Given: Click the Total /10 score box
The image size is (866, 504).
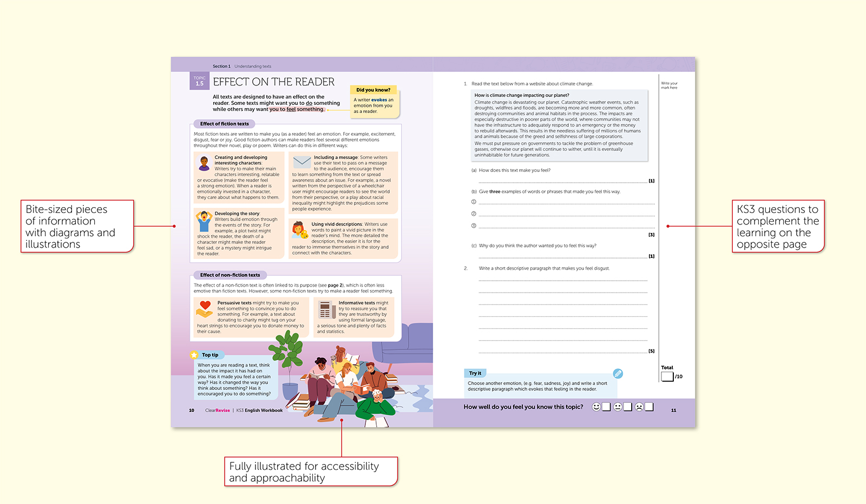Looking at the screenshot, I should pyautogui.click(x=667, y=376).
